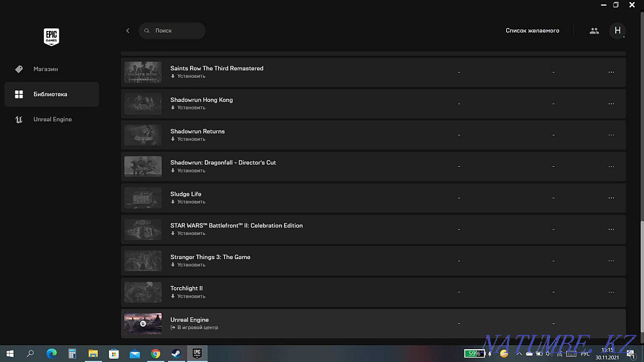Open the friends list icon
This screenshot has width=644, height=362.
594,31
